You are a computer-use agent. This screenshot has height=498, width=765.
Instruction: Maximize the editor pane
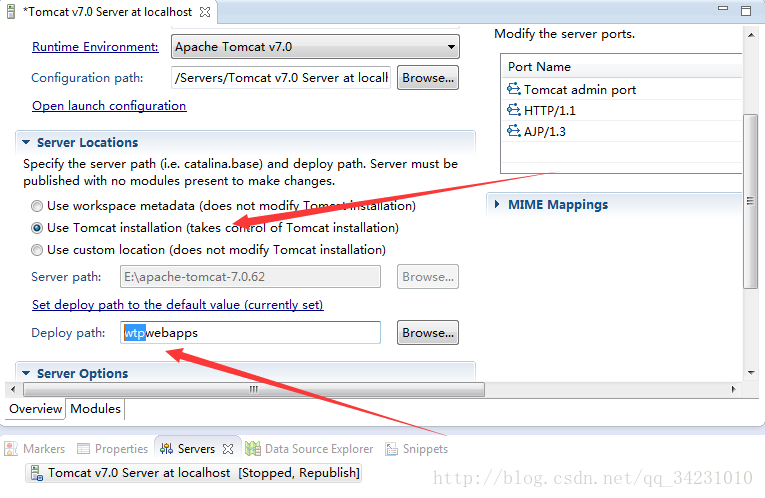[746, 11]
